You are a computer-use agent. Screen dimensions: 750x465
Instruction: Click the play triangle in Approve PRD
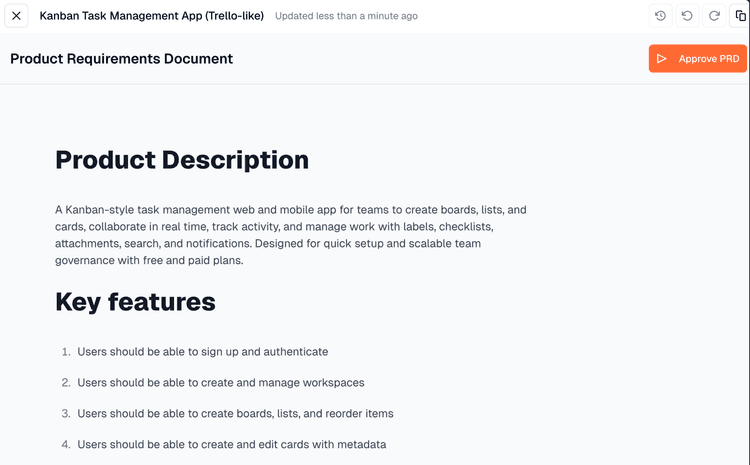[661, 59]
